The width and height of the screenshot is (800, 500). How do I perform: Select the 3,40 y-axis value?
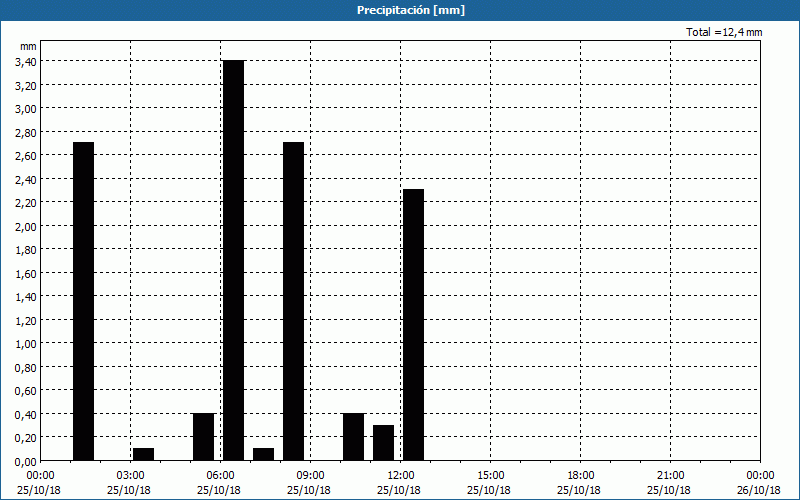click(26, 62)
